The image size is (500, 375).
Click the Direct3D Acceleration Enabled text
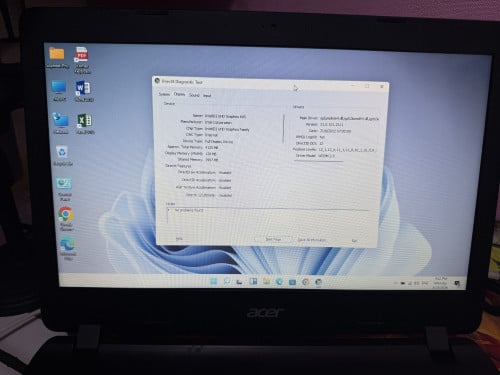click(225, 180)
